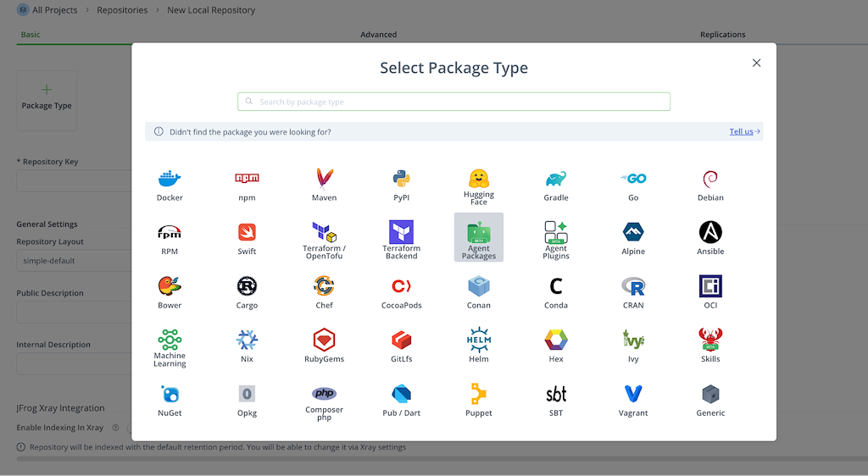
Task: Select the Swift package type
Action: 247,239
